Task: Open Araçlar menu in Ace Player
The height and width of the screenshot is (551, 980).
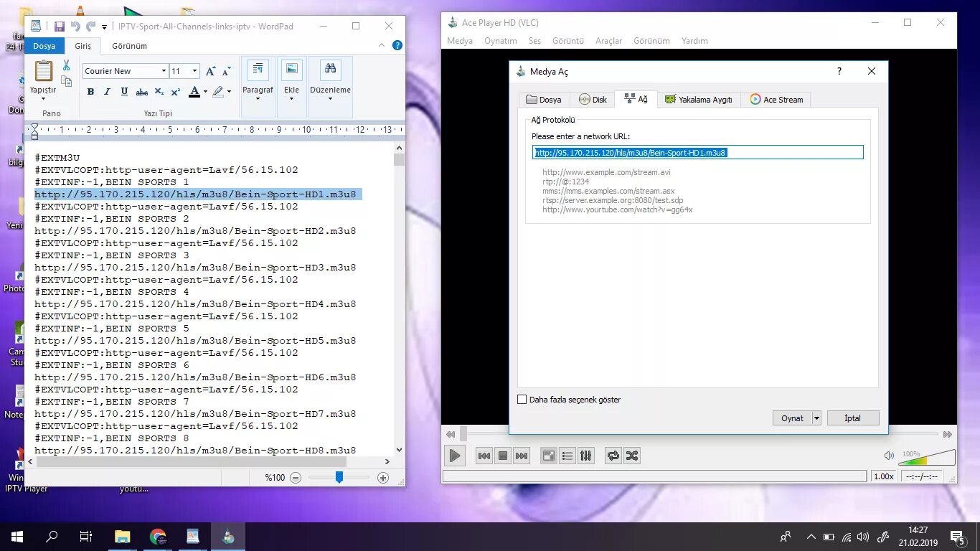Action: coord(608,41)
